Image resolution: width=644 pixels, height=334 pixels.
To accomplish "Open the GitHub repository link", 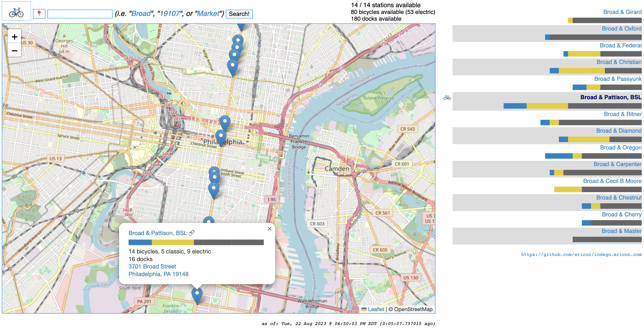I will (x=581, y=254).
